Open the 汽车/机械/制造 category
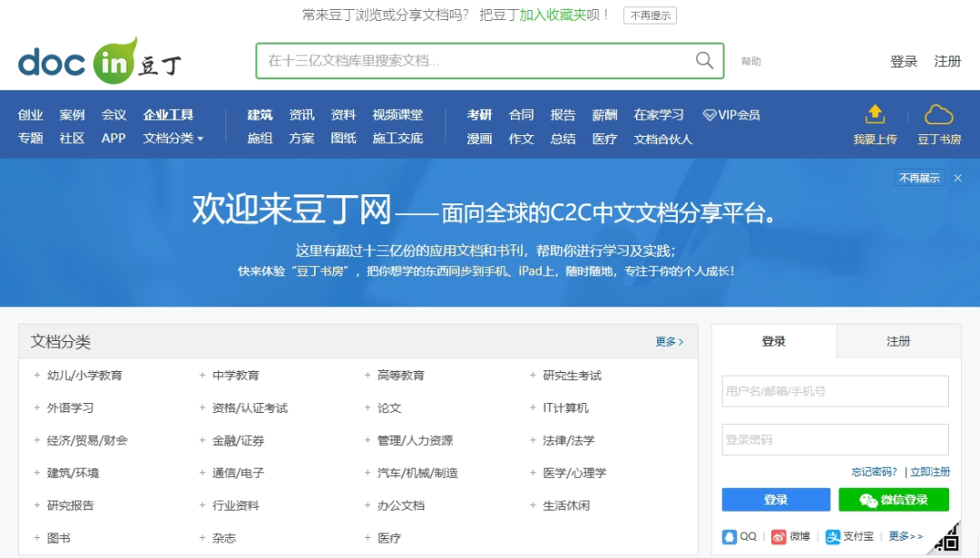This screenshot has width=980, height=558. click(x=417, y=473)
